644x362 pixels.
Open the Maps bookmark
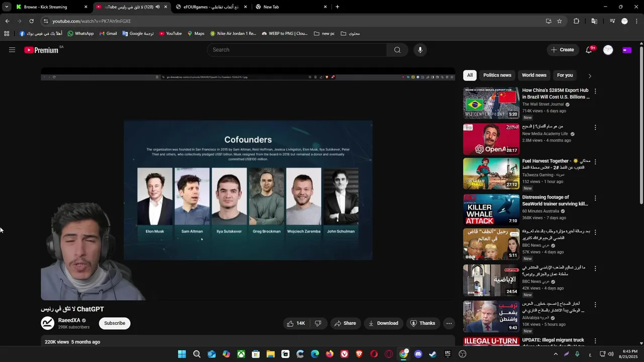tap(196, 34)
